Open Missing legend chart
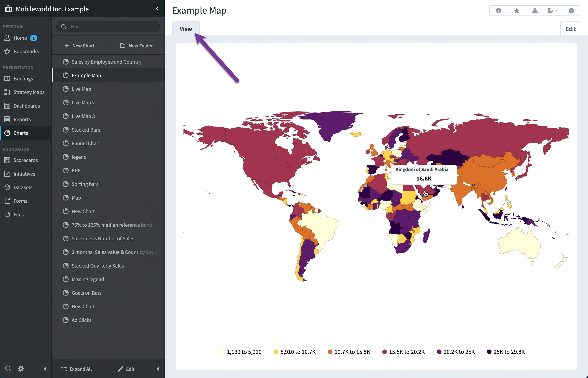This screenshot has width=588, height=378. pos(108,279)
